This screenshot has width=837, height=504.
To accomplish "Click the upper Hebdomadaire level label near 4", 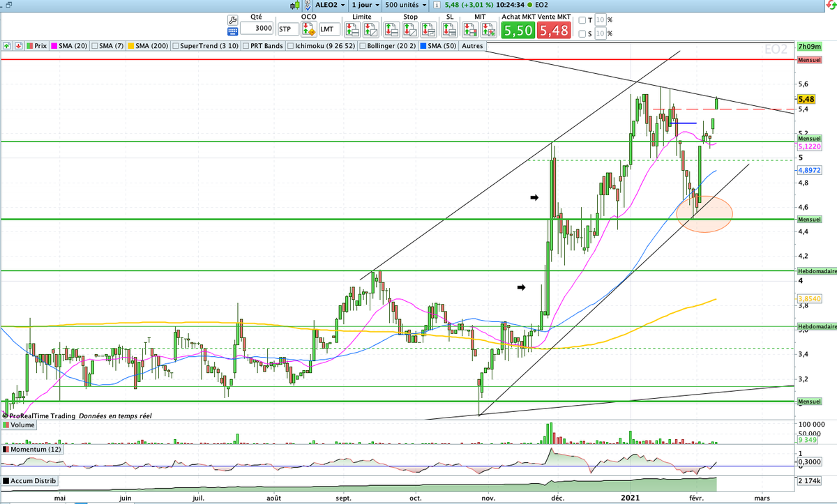I will (816, 270).
